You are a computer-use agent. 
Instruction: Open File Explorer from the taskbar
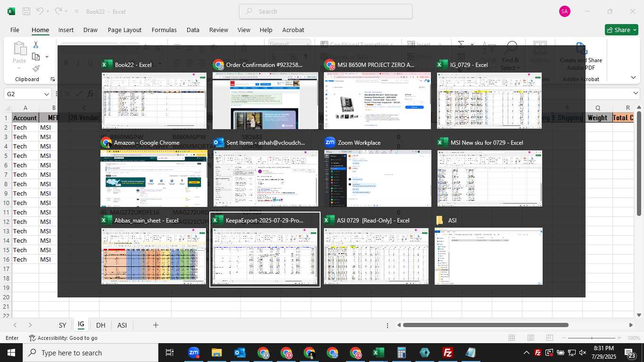[x=216, y=353]
